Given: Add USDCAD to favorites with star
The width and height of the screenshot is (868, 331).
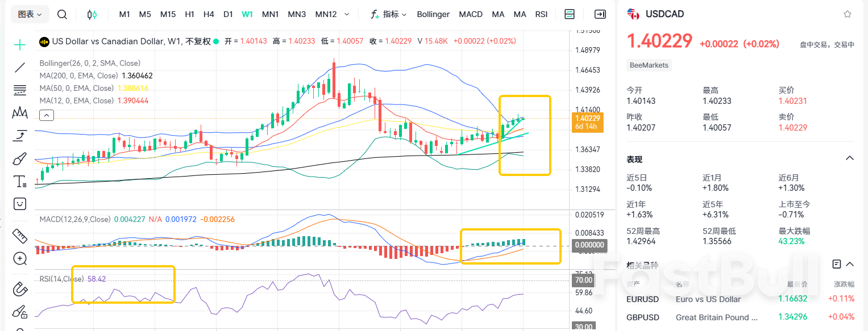Looking at the screenshot, I should pyautogui.click(x=848, y=14).
